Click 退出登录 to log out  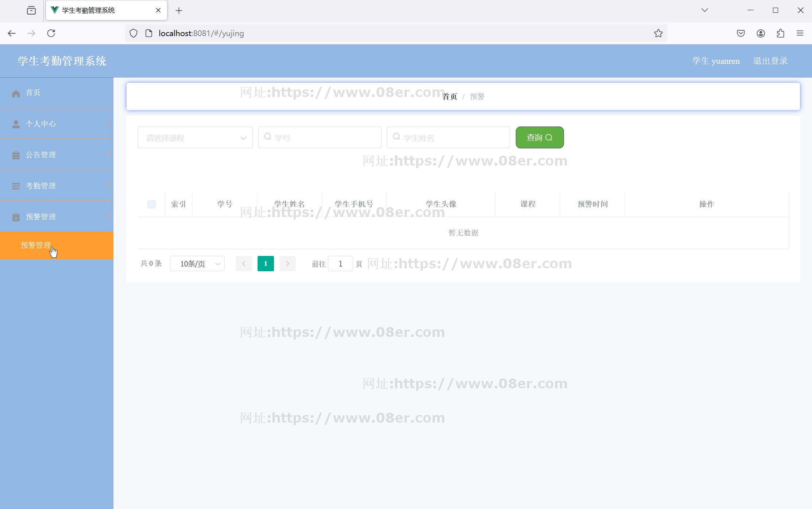pos(770,61)
